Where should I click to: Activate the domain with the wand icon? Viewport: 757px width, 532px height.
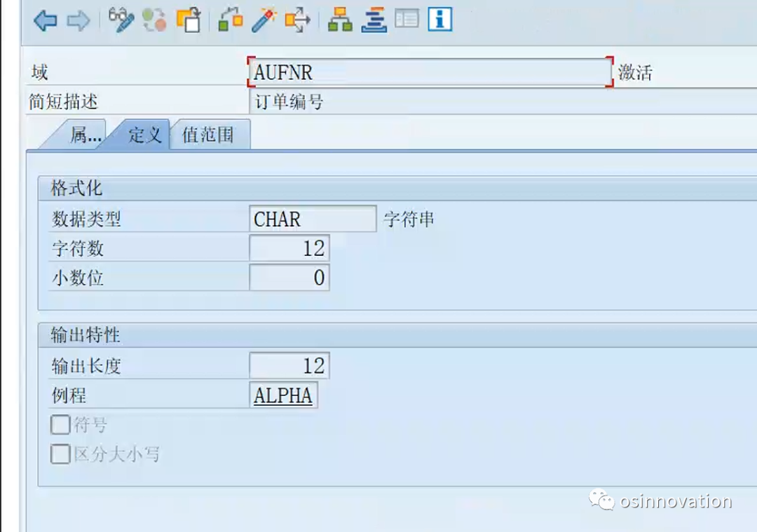(264, 20)
